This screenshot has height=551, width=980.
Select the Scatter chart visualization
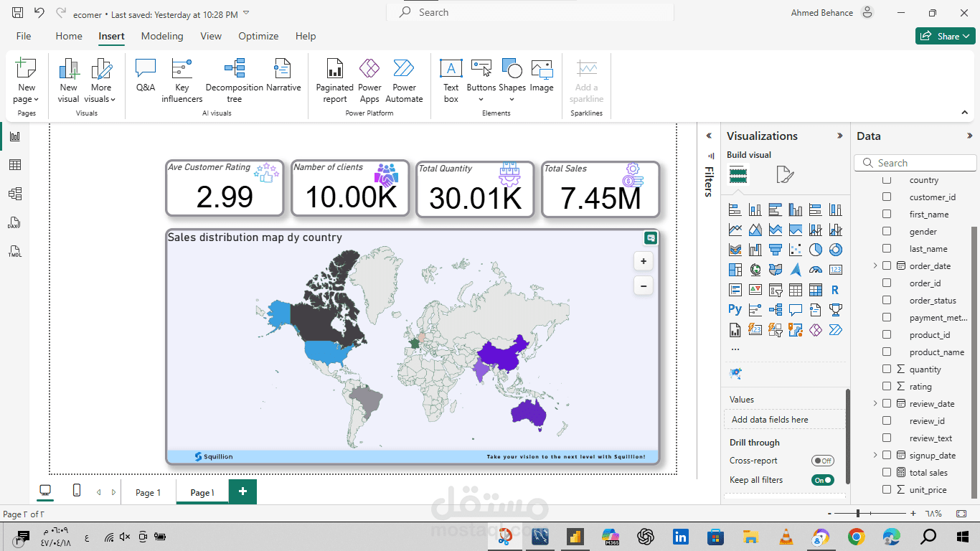point(796,250)
